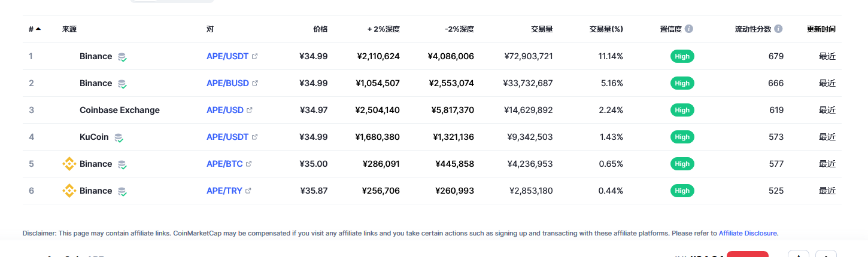
Task: Click the red button in the bottom bar
Action: pyautogui.click(x=748, y=254)
